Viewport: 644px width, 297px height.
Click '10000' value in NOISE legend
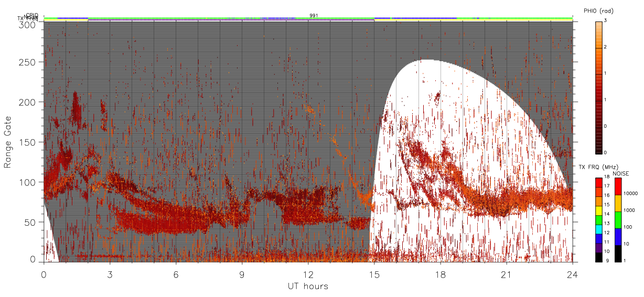point(631,193)
